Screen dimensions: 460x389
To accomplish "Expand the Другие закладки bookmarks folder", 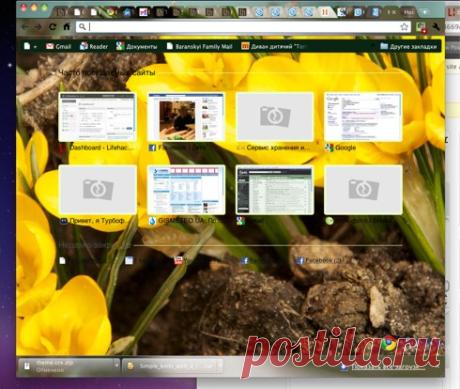I will point(408,46).
